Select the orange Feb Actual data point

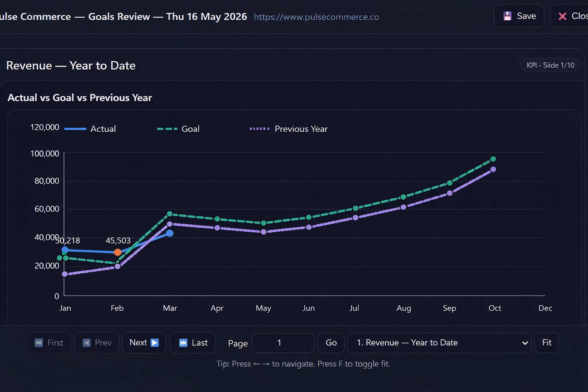(118, 252)
